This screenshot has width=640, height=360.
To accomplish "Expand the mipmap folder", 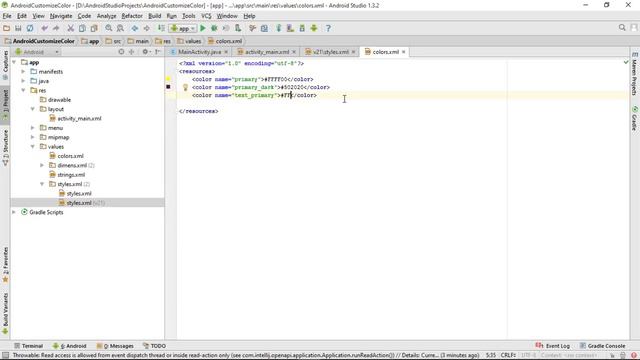I will pyautogui.click(x=33, y=137).
